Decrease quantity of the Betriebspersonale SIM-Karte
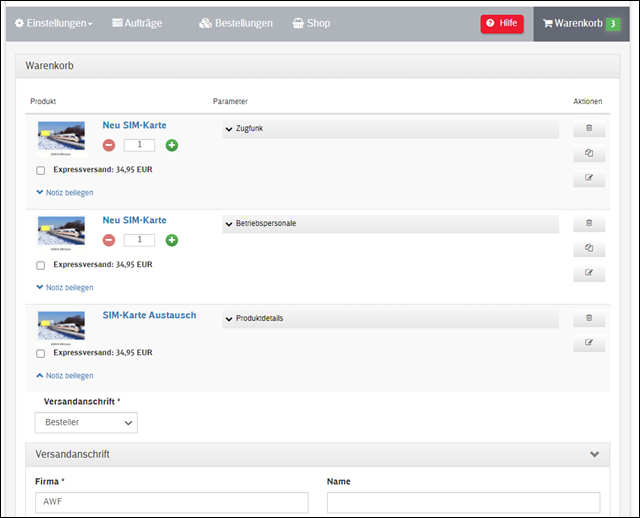 [x=109, y=240]
